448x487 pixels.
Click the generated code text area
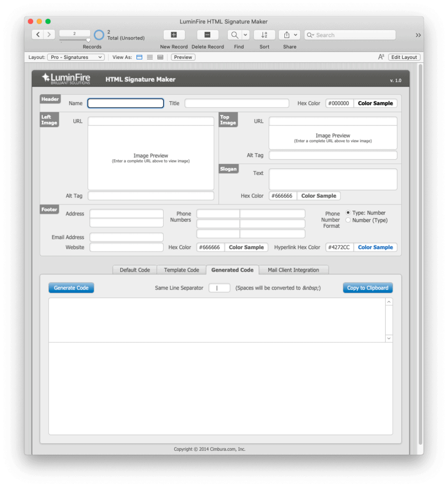click(x=217, y=320)
